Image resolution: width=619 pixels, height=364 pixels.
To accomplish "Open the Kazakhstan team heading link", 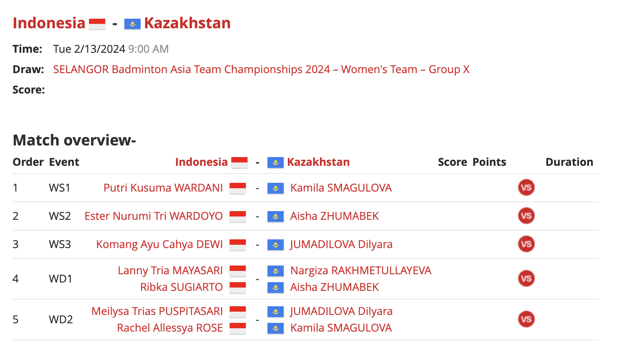I will click(x=187, y=23).
